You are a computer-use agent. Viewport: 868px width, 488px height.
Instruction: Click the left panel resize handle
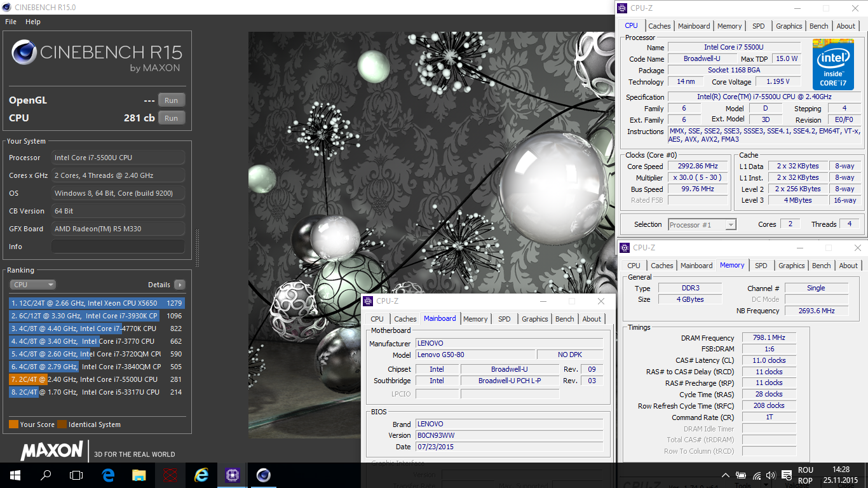coord(197,248)
